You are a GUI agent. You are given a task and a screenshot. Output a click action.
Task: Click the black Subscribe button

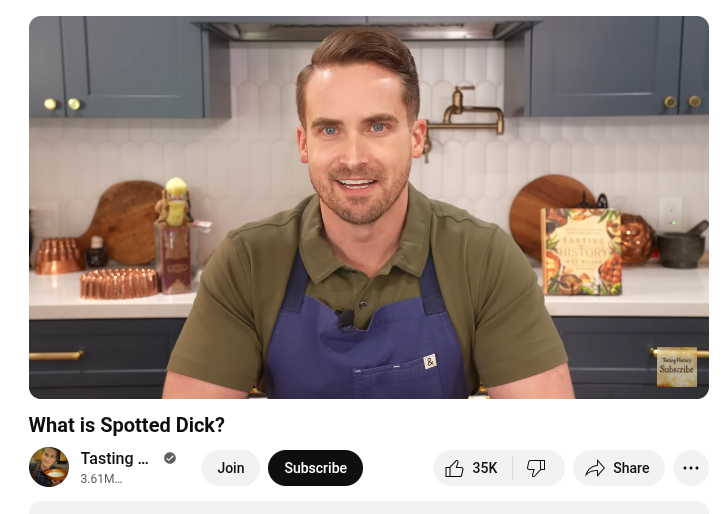(x=315, y=468)
